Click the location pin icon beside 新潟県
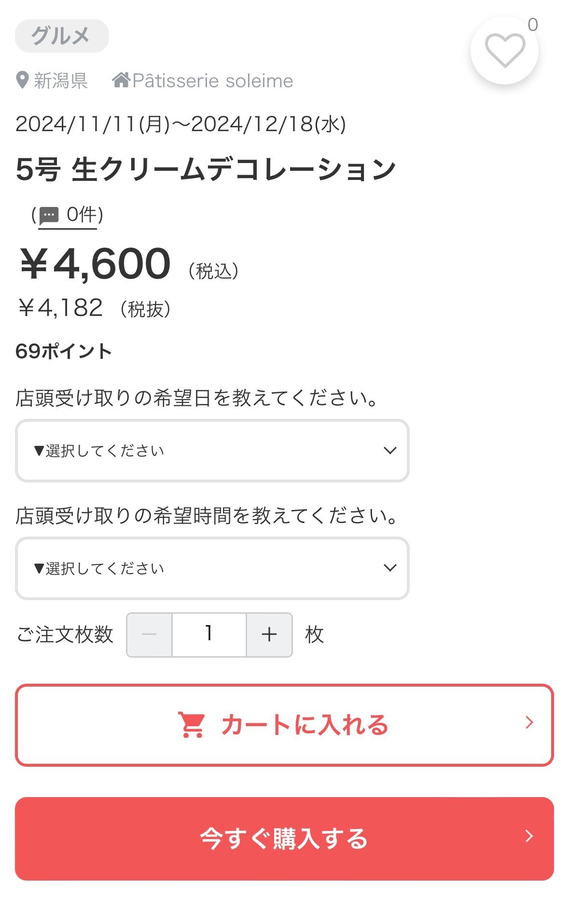Screen dimensions: 569x924 [x=22, y=80]
